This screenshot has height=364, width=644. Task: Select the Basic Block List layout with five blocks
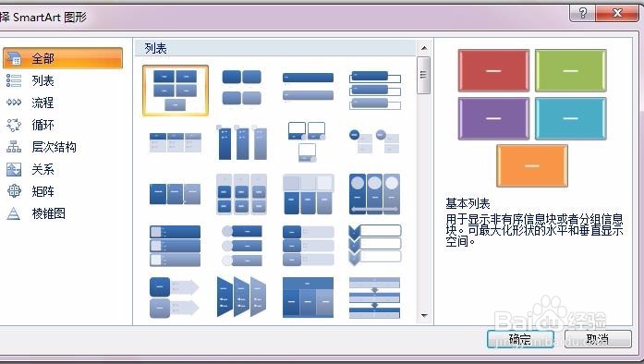pos(176,91)
